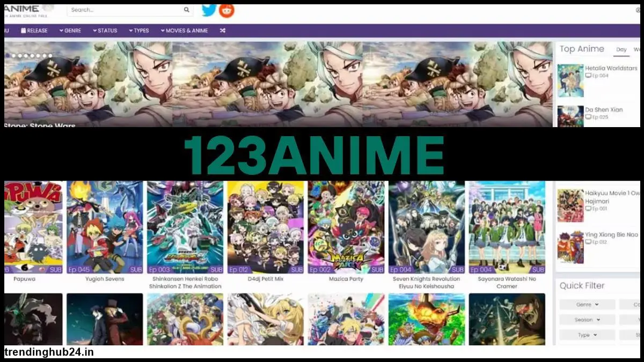Click the search magnifier icon

point(186,10)
